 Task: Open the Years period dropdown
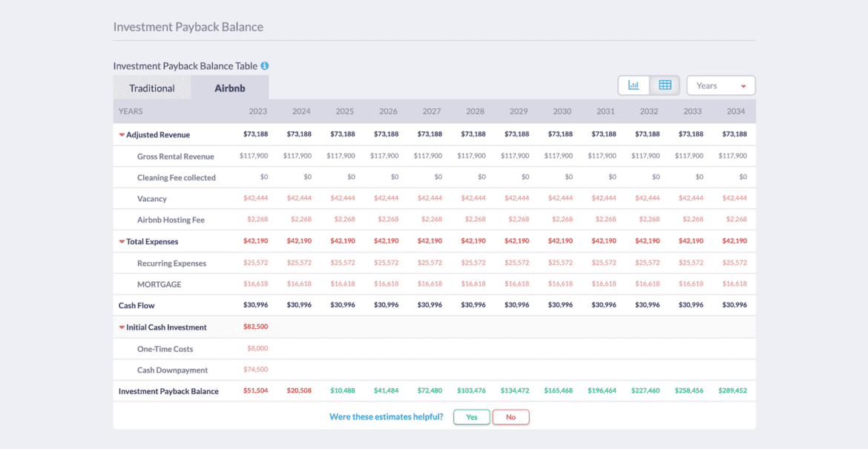pos(721,86)
